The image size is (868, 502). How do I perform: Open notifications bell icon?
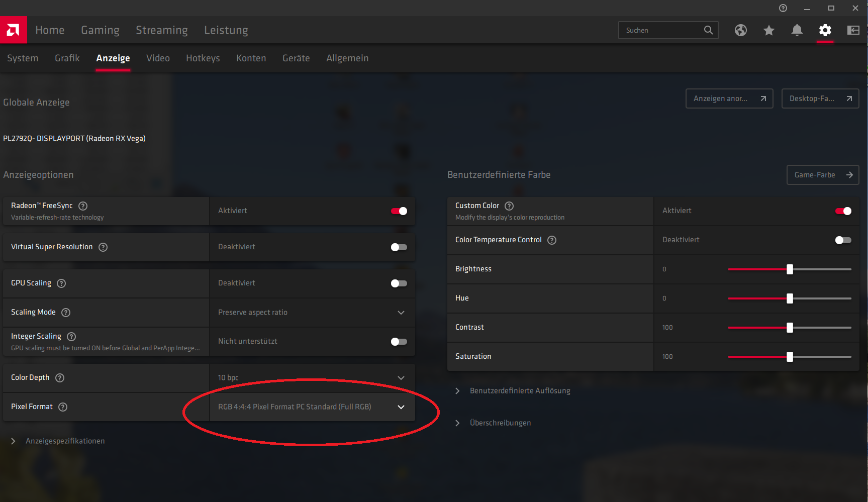[x=797, y=30]
